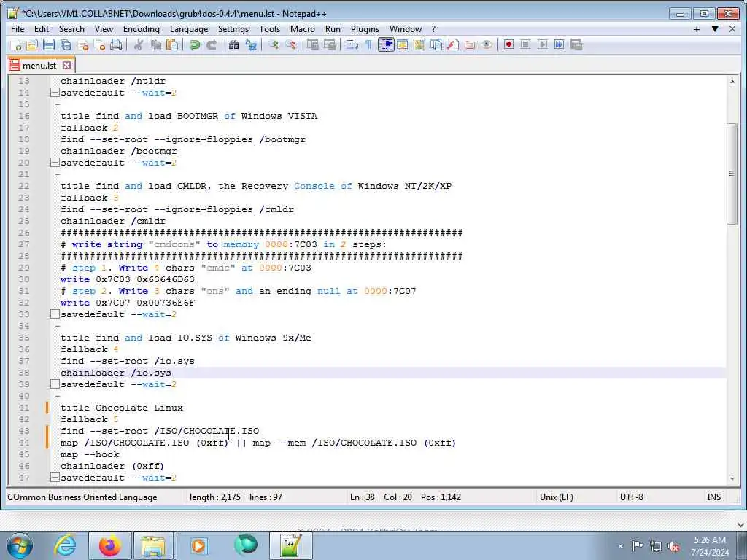Viewport: 747px width, 560px height.
Task: Toggle the Indent Guide toolbar icon
Action: pyautogui.click(x=386, y=44)
